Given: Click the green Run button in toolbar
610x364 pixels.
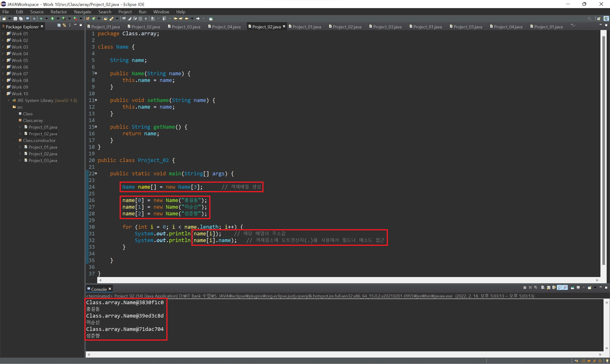Looking at the screenshot, I should tap(52, 19).
